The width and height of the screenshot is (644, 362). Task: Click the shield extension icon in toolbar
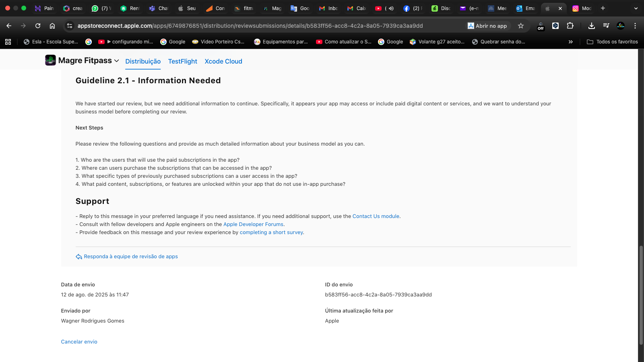tap(555, 26)
